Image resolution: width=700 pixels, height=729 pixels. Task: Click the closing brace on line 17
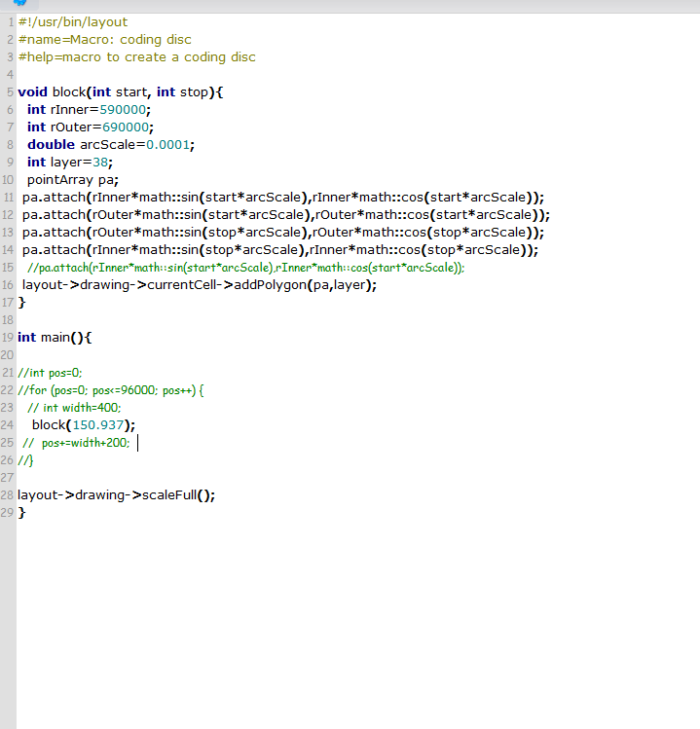point(21,303)
